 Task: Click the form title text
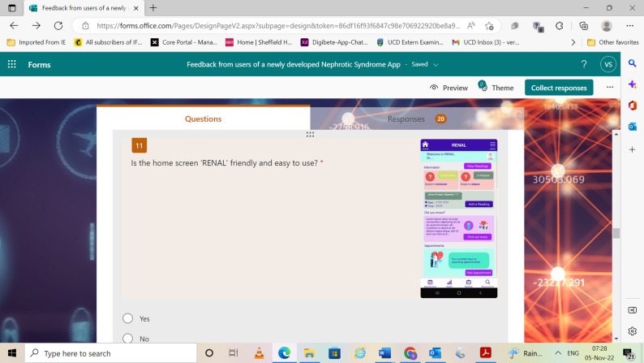click(x=294, y=64)
